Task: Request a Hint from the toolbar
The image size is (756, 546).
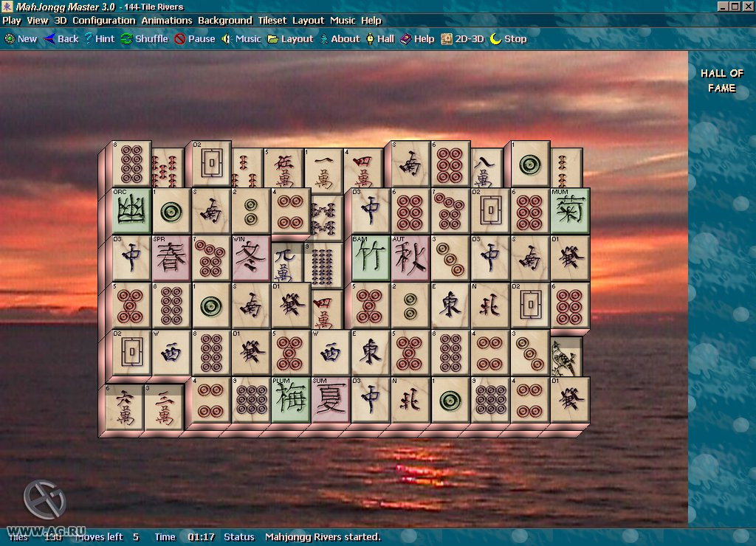Action: click(100, 39)
